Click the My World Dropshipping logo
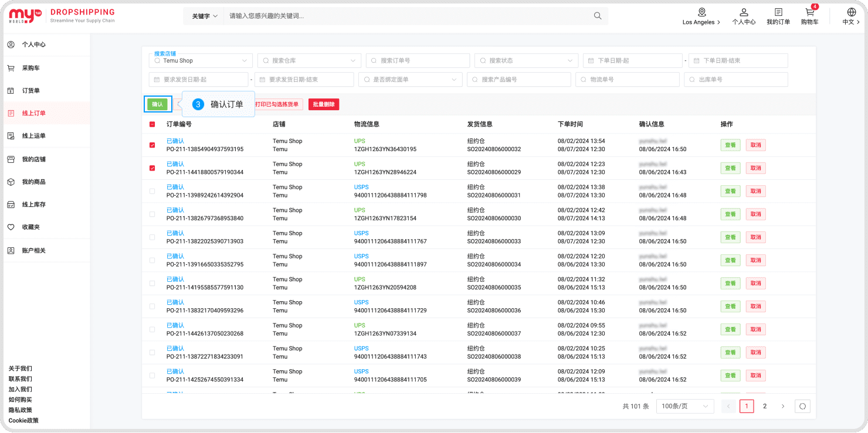 click(x=62, y=16)
